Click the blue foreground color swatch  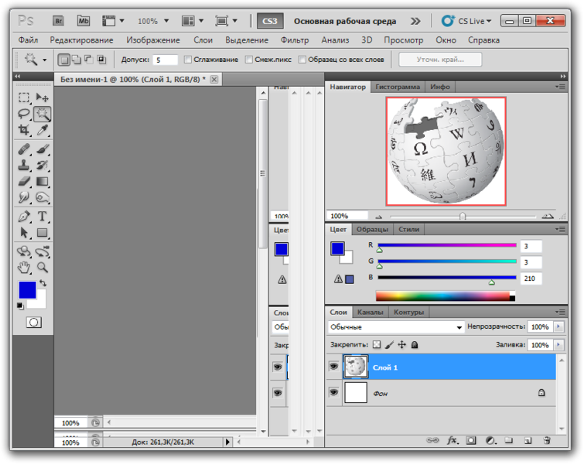pos(27,290)
